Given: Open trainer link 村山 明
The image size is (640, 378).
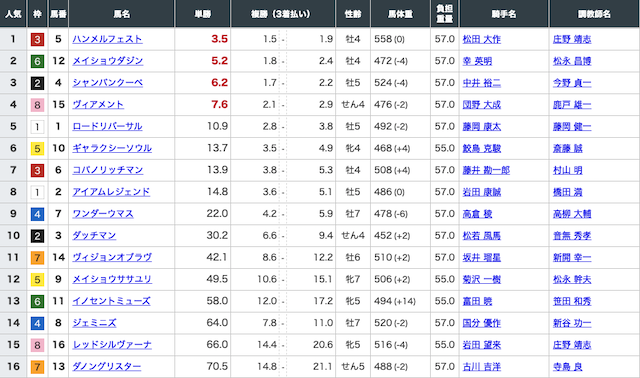Looking at the screenshot, I should pyautogui.click(x=568, y=170).
